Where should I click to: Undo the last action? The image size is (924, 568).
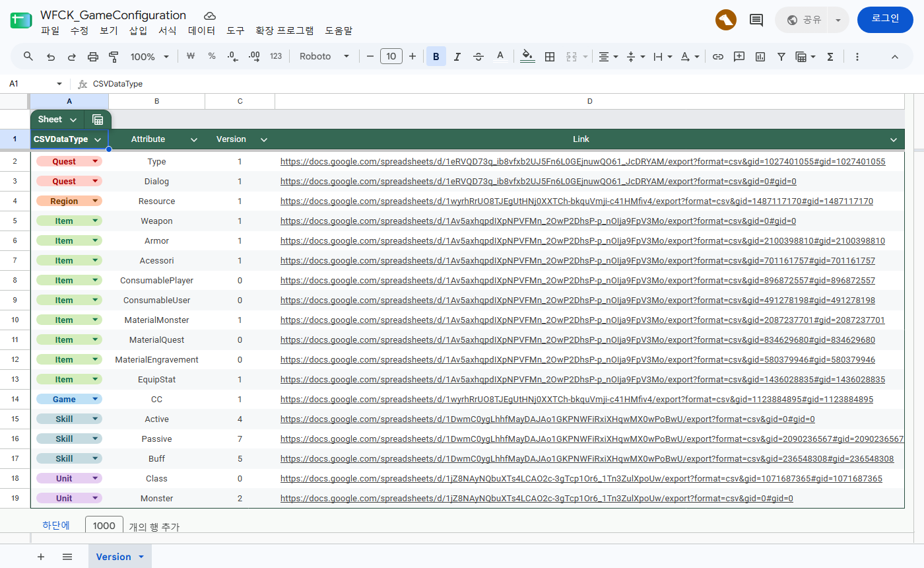[x=50, y=57]
